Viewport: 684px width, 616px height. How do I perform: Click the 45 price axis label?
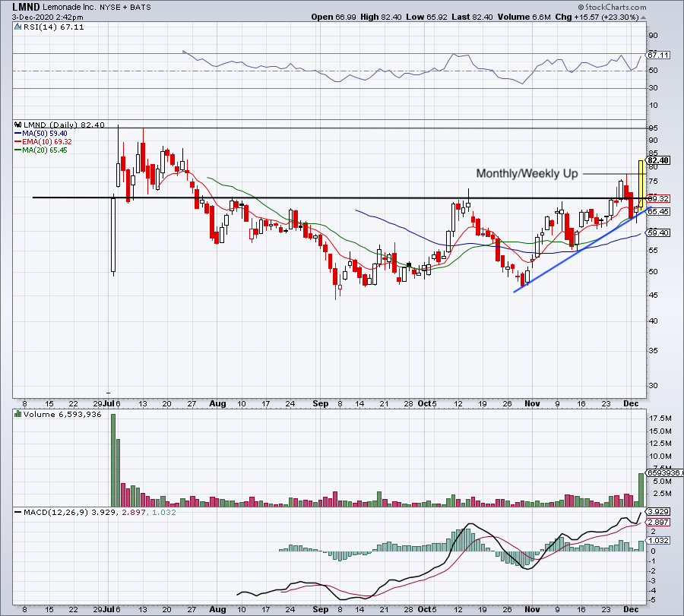pyautogui.click(x=654, y=295)
